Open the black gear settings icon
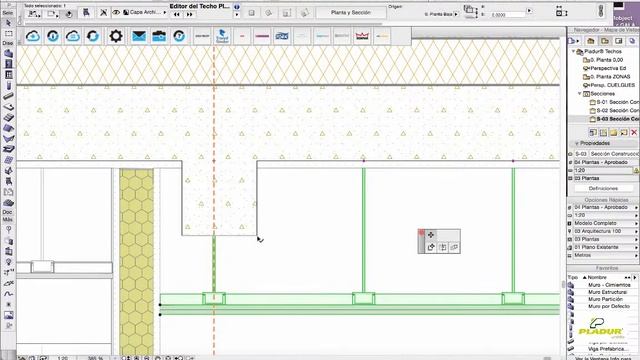The image size is (640, 360). 116,36
